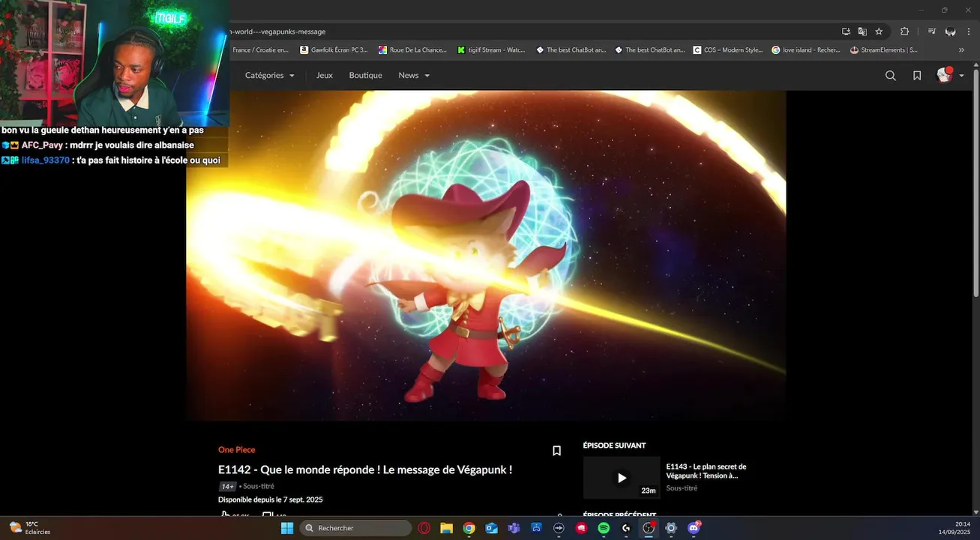Open the clock showing 20:14 in the tray
This screenshot has height=540, width=980.
pyautogui.click(x=955, y=528)
